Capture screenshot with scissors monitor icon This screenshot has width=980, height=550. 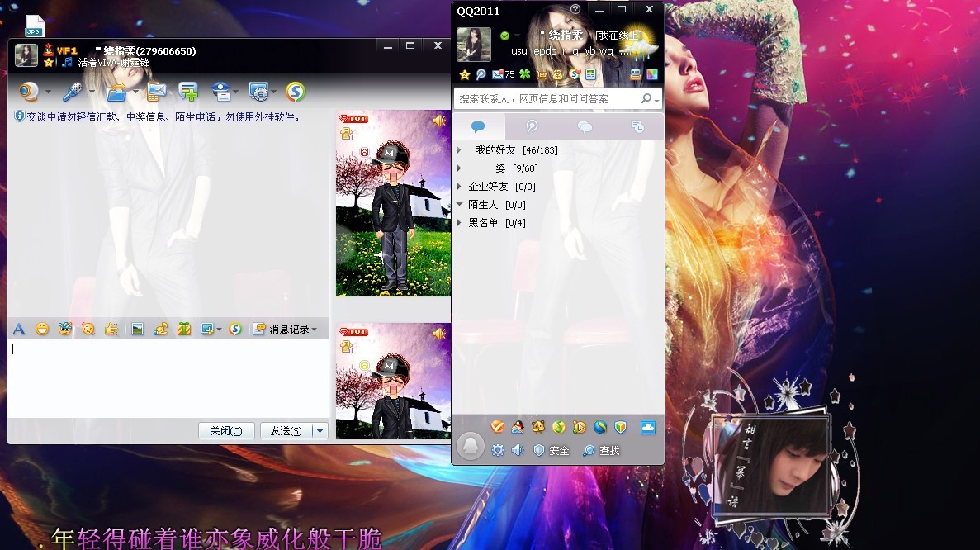pyautogui.click(x=207, y=329)
